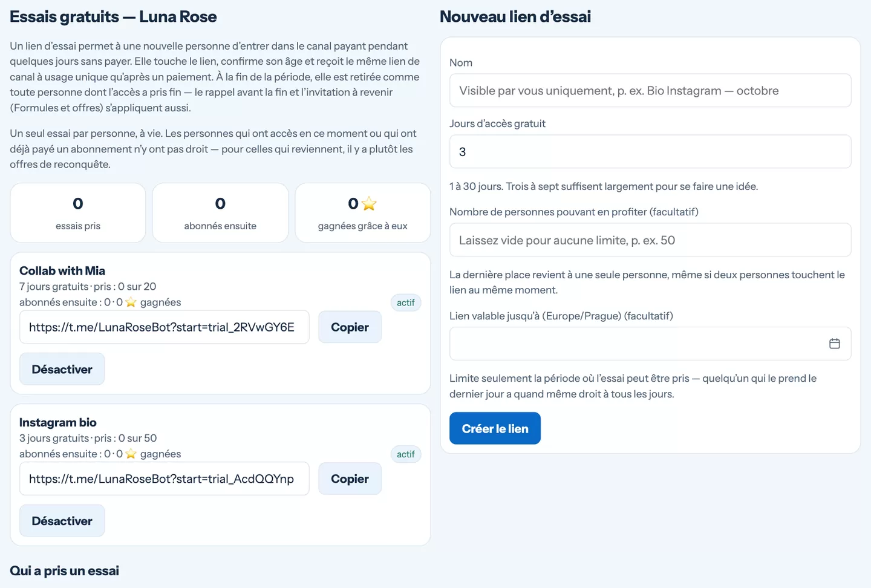Click the actif badge on Collab with Mia

tap(406, 302)
